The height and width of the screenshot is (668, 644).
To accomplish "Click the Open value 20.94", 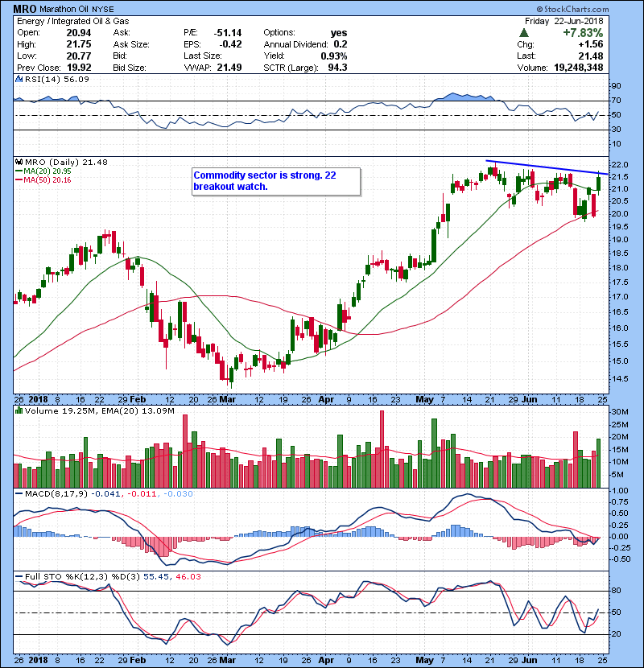I will click(79, 33).
